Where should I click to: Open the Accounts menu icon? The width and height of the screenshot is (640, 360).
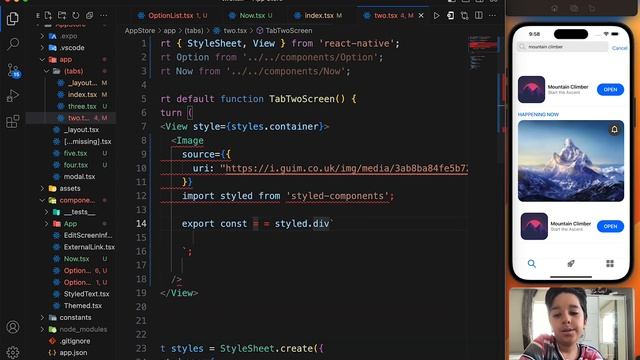[13, 327]
